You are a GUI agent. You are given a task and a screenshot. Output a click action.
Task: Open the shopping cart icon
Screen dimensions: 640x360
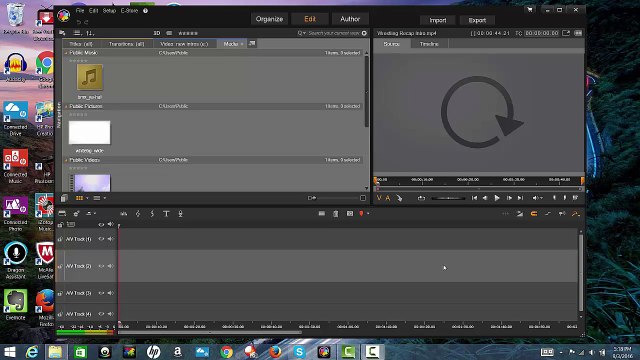tap(529, 10)
